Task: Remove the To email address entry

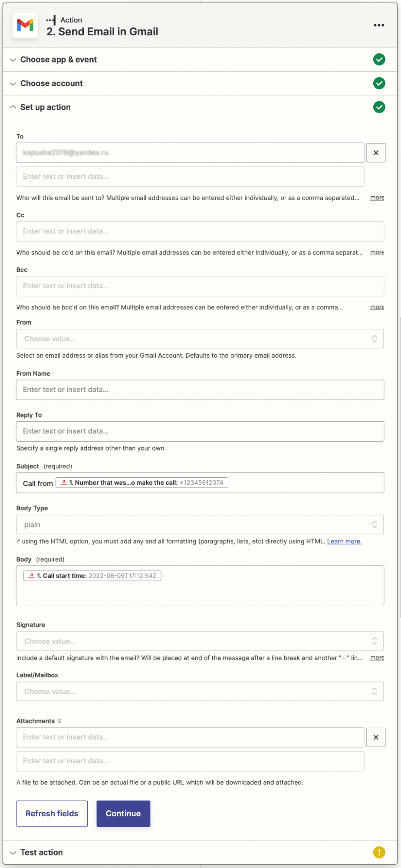Action: (376, 153)
